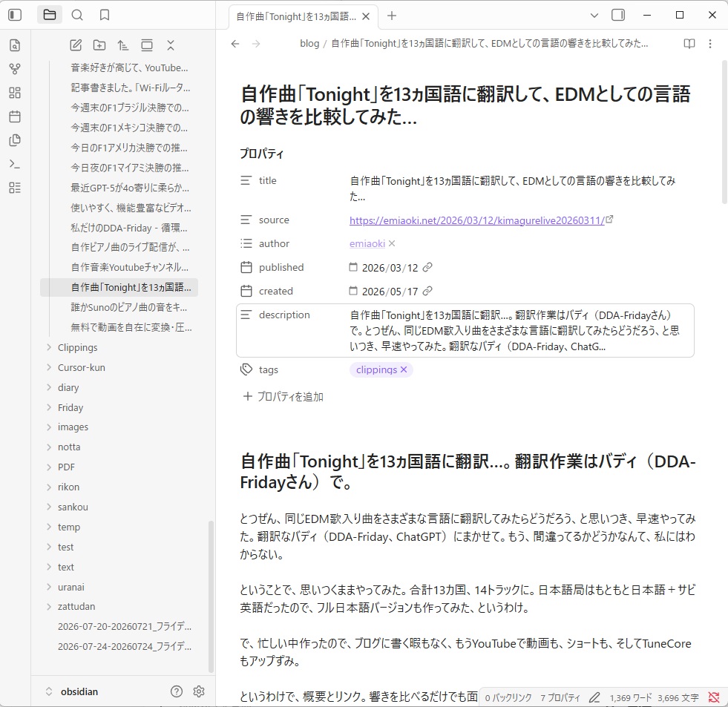The image size is (728, 707).
Task: Open the tab list dropdown chevron
Action: [594, 16]
